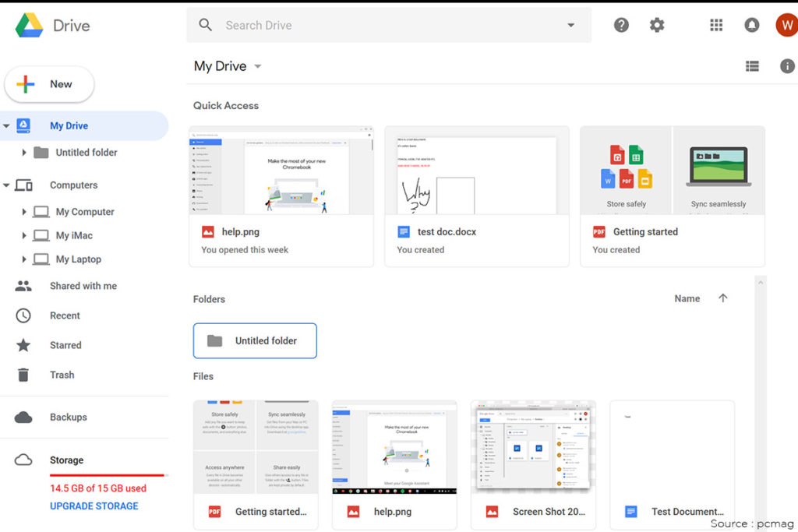
Task: Open the Help question mark icon
Action: 621,25
